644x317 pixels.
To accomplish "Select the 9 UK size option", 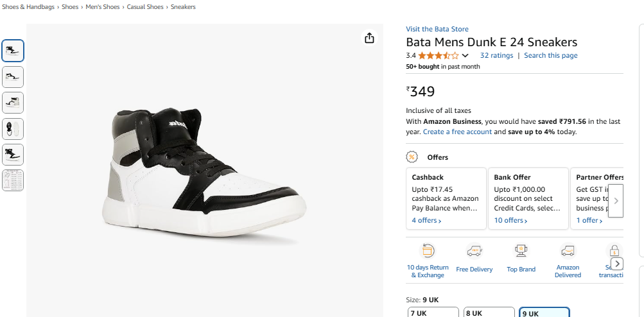I will pyautogui.click(x=544, y=313).
